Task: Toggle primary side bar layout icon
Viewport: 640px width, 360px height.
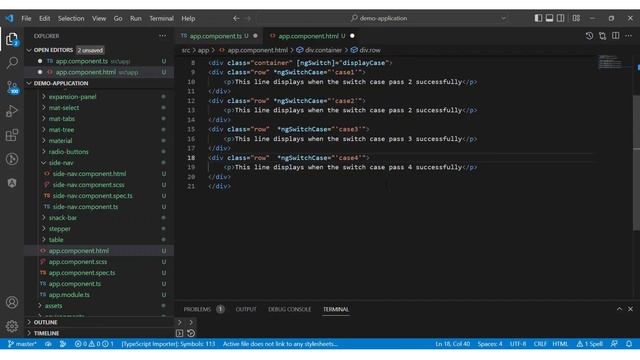Action: (538, 18)
